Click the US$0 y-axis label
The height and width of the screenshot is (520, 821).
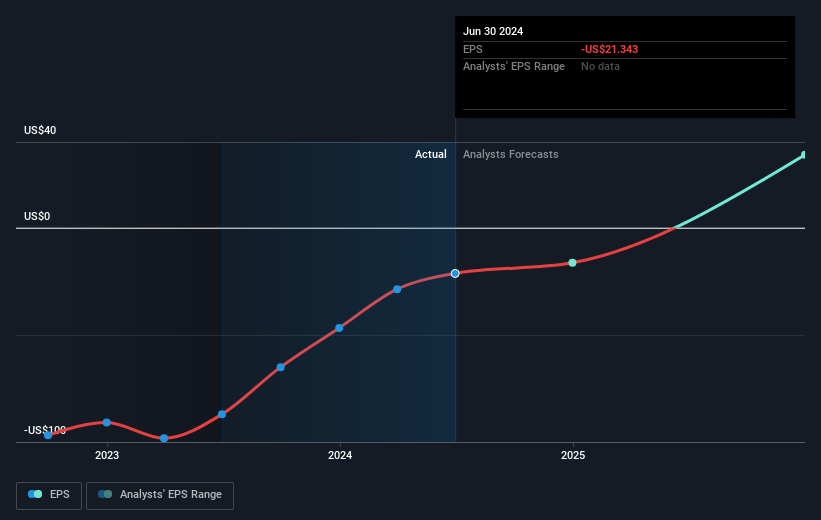click(x=37, y=216)
